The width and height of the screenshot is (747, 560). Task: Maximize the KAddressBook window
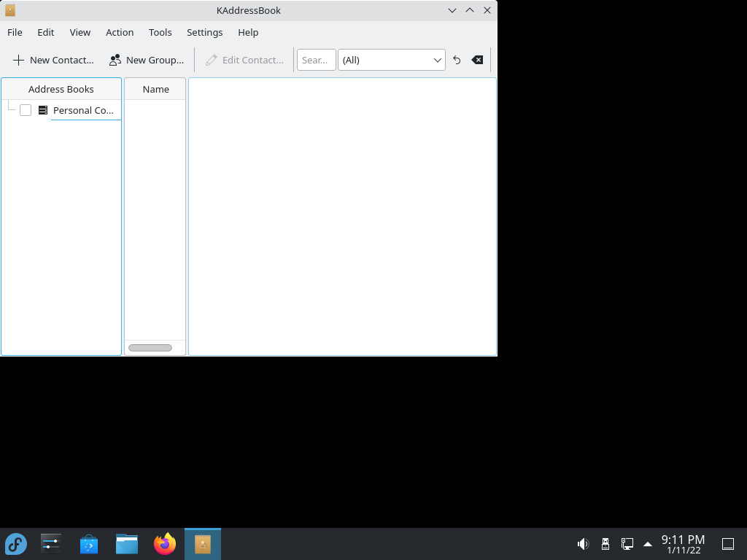pyautogui.click(x=470, y=10)
